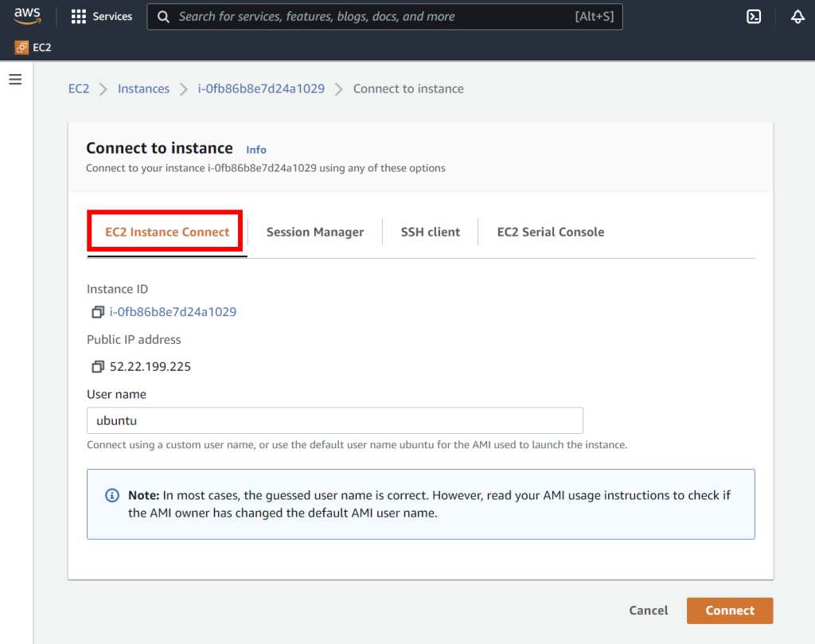Click the 'User name' field label

coord(116,395)
